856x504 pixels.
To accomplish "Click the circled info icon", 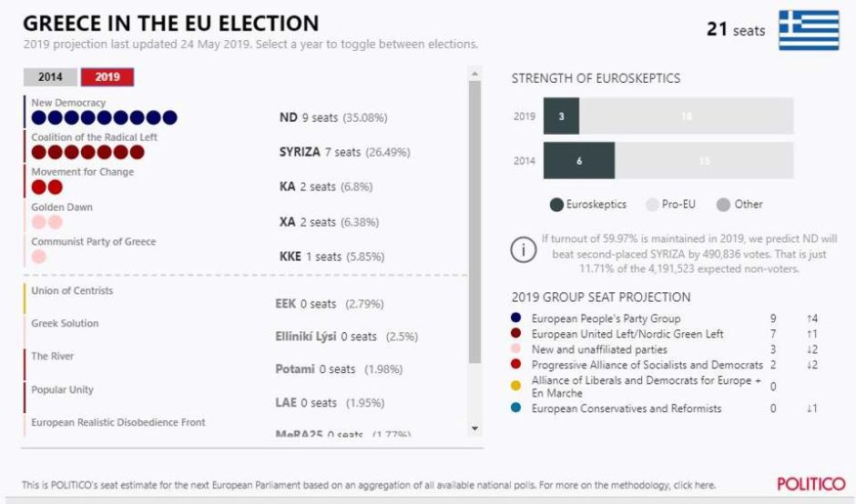I will [524, 249].
